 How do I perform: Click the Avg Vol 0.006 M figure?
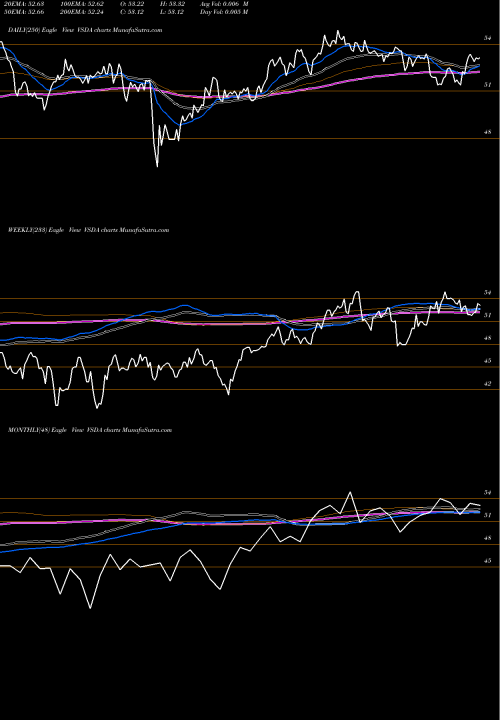pos(224,4)
